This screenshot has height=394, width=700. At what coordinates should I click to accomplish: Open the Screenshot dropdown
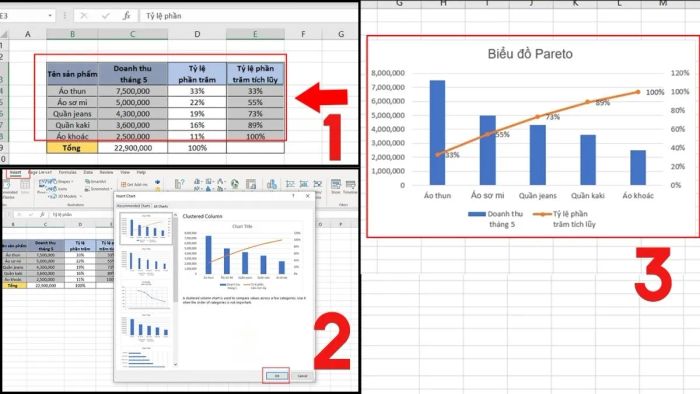click(98, 189)
